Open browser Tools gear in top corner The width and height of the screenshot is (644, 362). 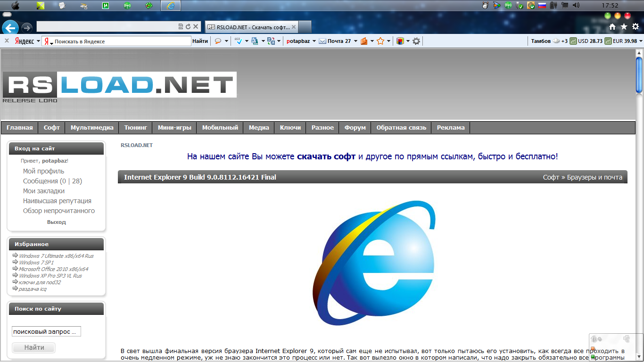635,27
